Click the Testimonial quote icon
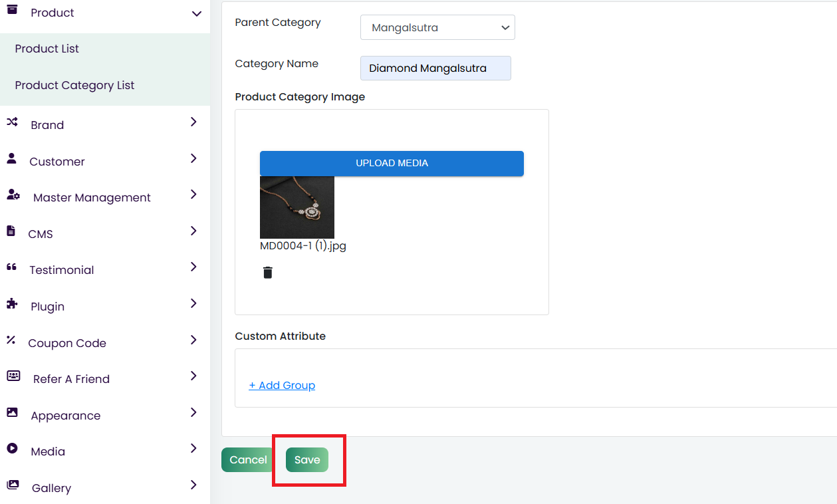Image resolution: width=837 pixels, height=504 pixels. pyautogui.click(x=11, y=267)
